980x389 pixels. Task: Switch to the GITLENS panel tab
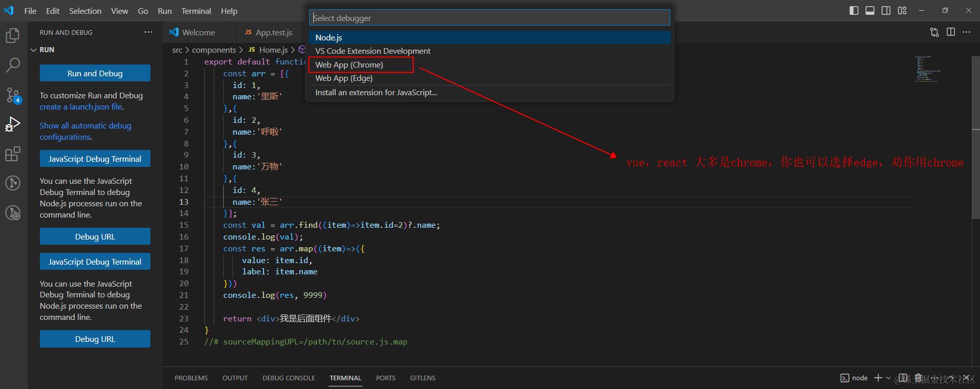click(423, 378)
